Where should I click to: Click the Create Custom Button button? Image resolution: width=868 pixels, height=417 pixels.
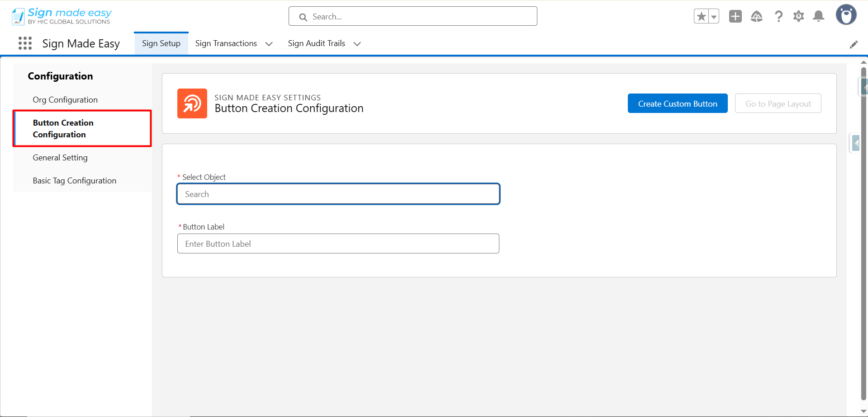(677, 103)
